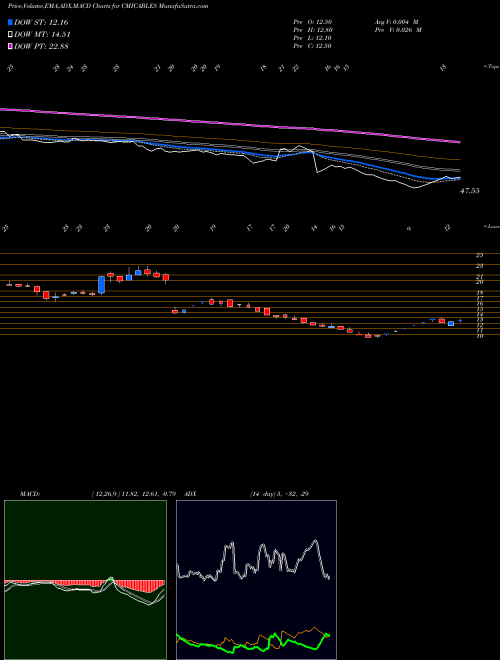The image size is (500, 660).
Task: Click the 'Pre V: 0.026 M' value
Action: tap(399, 30)
